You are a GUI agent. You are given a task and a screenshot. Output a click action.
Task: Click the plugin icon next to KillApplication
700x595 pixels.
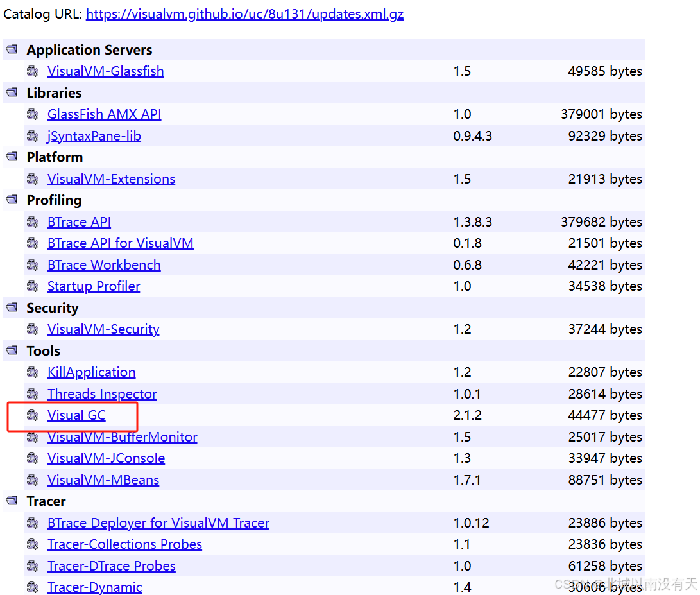pyautogui.click(x=33, y=372)
